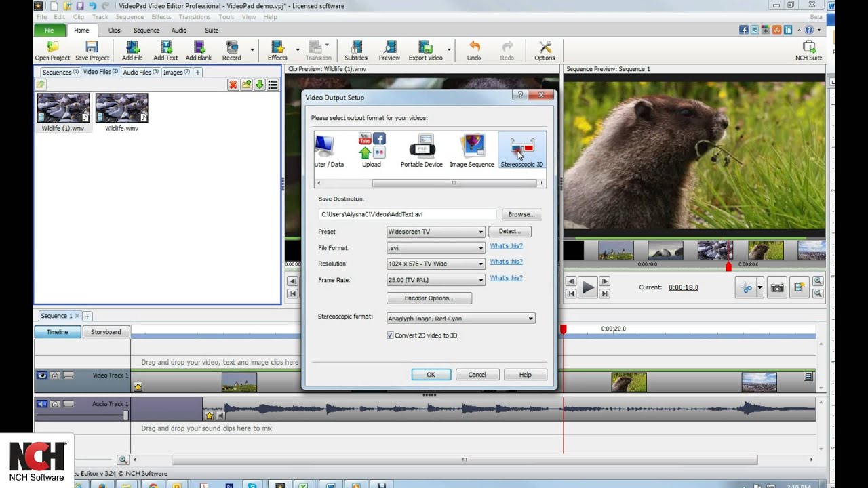This screenshot has width=868, height=488.
Task: Switch the bin to list view icon
Action: [273, 85]
